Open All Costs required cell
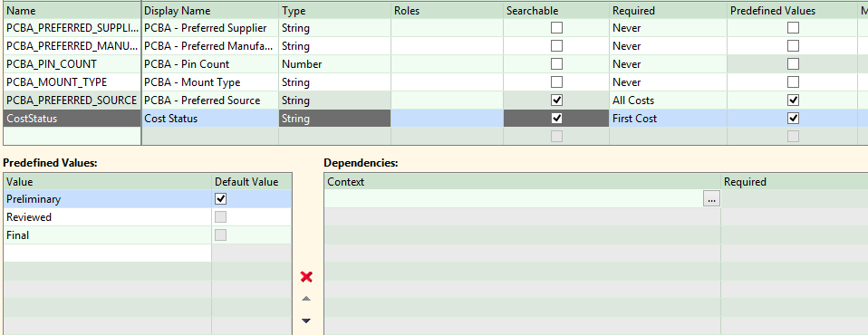The image size is (868, 335). coord(668,100)
